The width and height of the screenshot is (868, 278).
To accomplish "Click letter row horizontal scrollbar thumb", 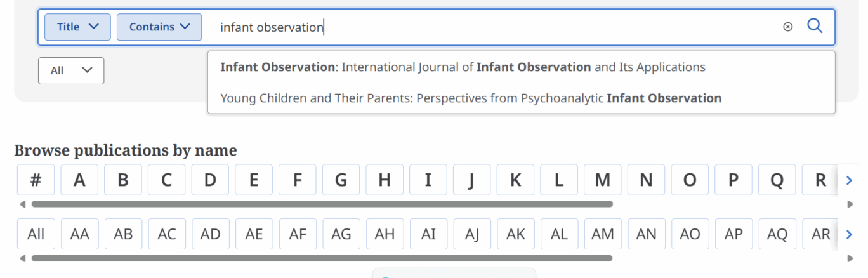I will tap(322, 204).
